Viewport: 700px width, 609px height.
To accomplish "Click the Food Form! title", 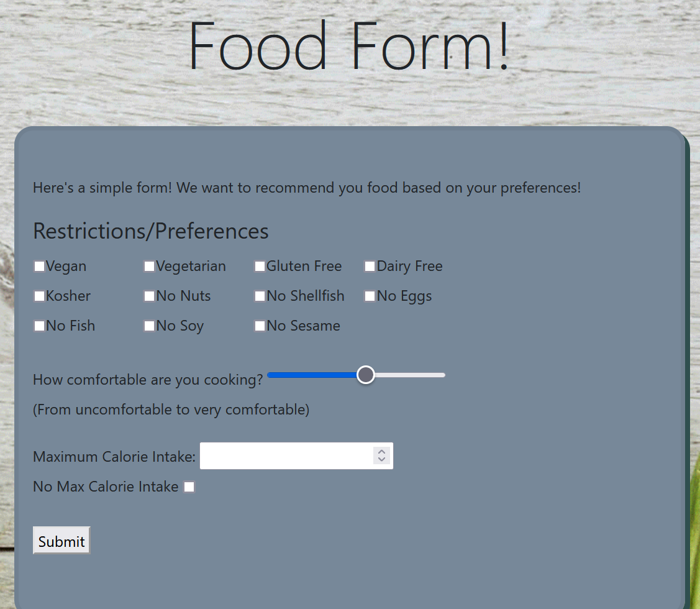I will click(x=349, y=45).
